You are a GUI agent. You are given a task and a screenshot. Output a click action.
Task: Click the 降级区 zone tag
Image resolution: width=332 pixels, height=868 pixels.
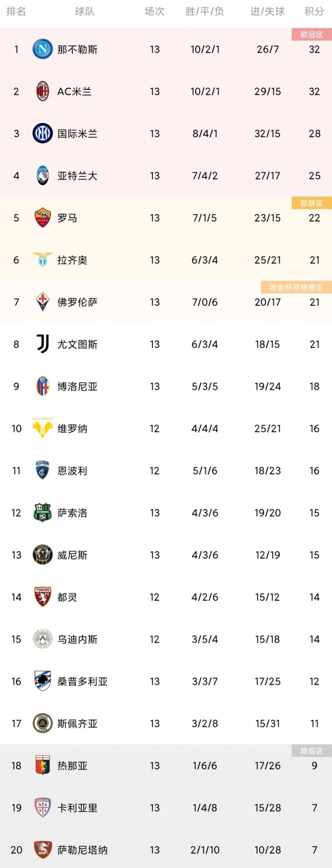coord(312,751)
